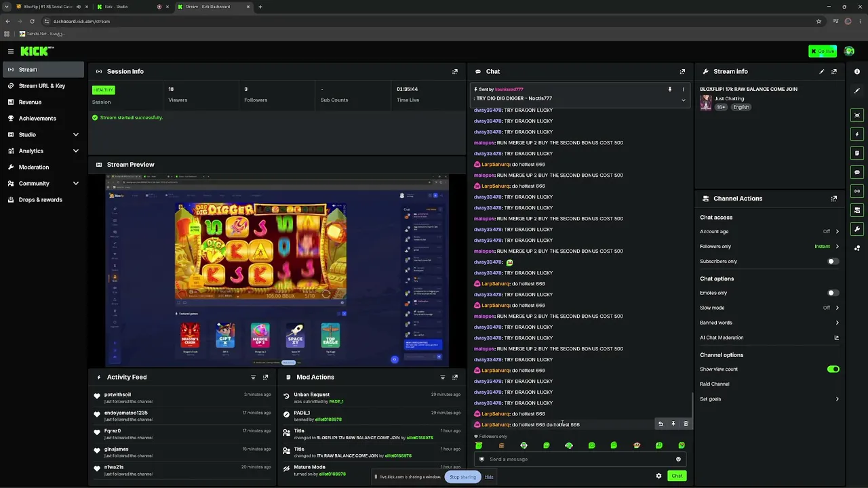The width and height of the screenshot is (868, 488).
Task: Open the Revenue page
Action: click(44, 102)
